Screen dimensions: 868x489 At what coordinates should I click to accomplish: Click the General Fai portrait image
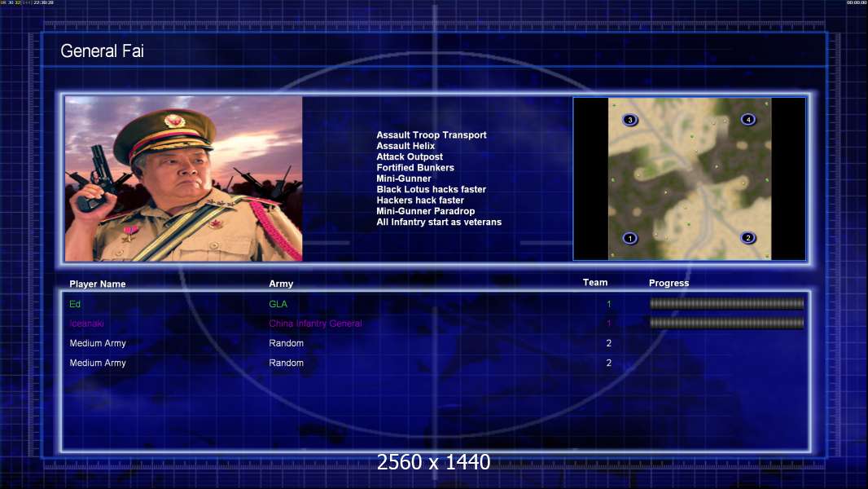[184, 178]
